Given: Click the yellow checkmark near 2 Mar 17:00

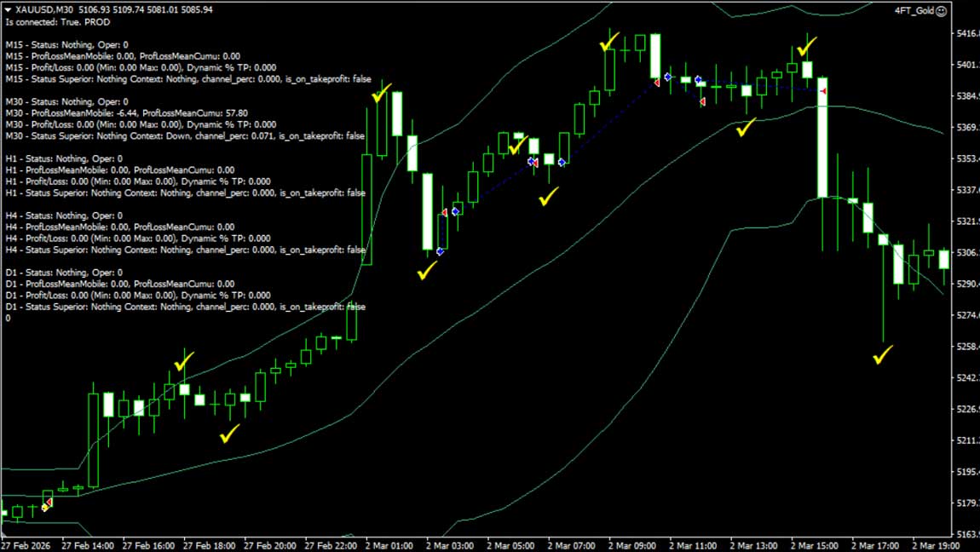Looking at the screenshot, I should tap(881, 357).
